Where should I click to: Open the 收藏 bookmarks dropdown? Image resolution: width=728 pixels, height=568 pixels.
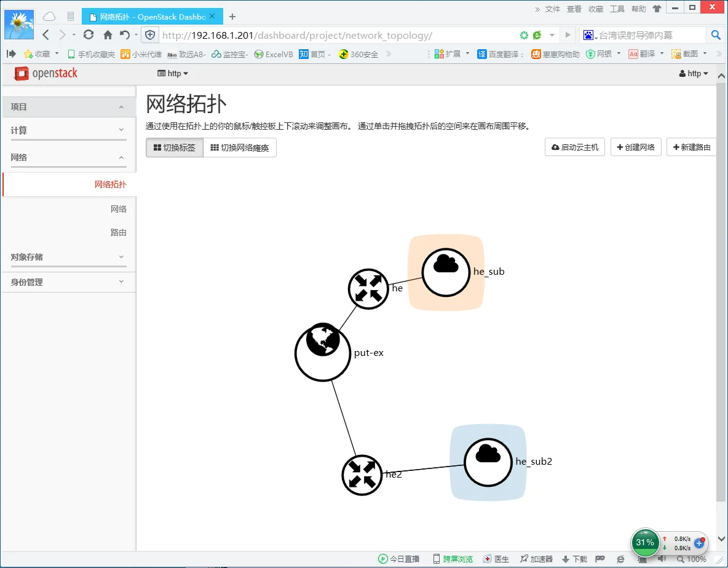[x=41, y=54]
